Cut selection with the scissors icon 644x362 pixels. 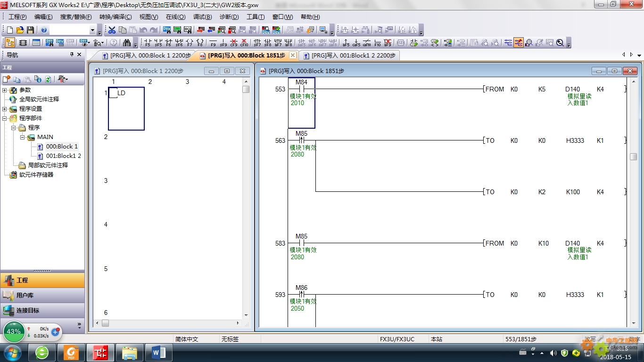tap(112, 30)
